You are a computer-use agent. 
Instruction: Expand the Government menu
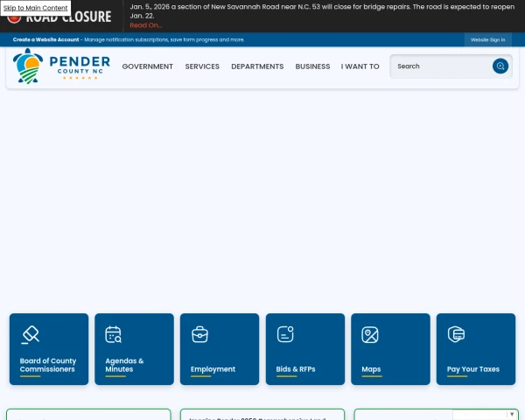point(147,66)
